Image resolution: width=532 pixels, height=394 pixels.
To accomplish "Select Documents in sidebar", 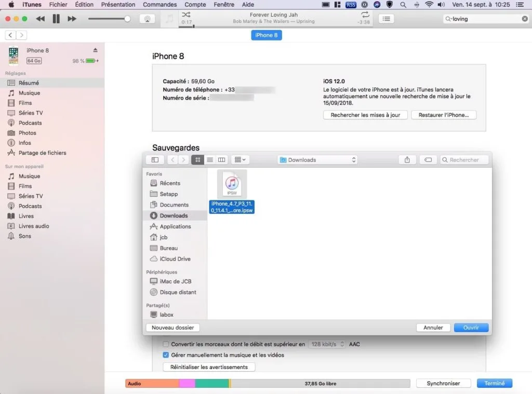I will coord(175,205).
